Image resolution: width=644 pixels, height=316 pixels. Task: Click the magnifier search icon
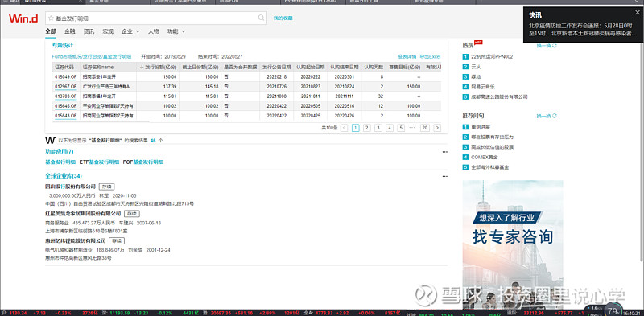[261, 18]
